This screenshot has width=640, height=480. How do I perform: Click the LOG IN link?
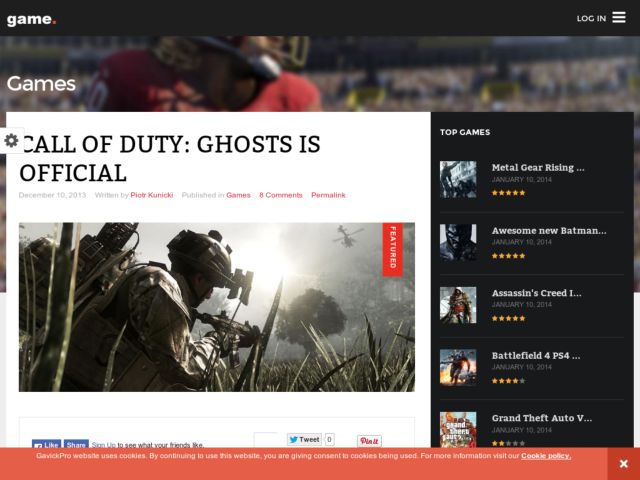pyautogui.click(x=590, y=18)
